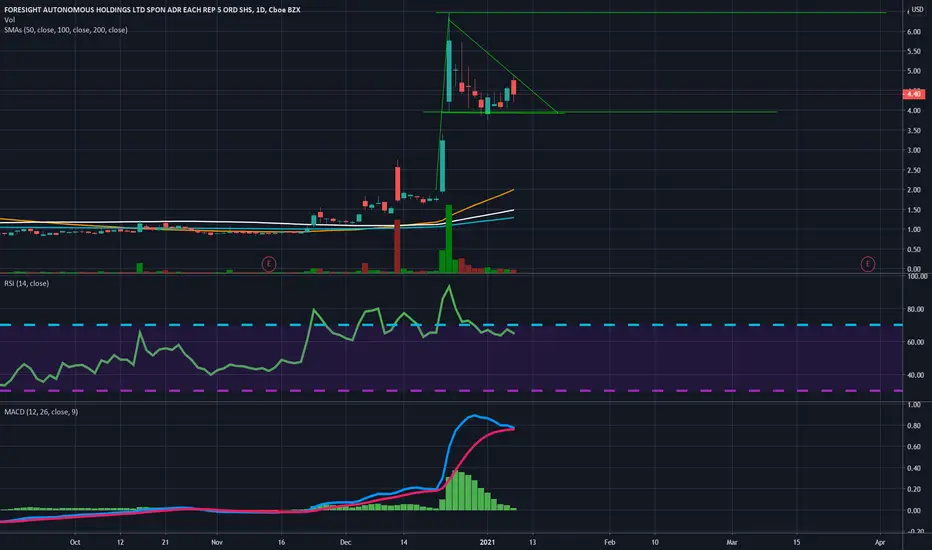Image resolution: width=932 pixels, height=550 pixels.
Task: Click the tallest green volume bar
Action: [449, 238]
